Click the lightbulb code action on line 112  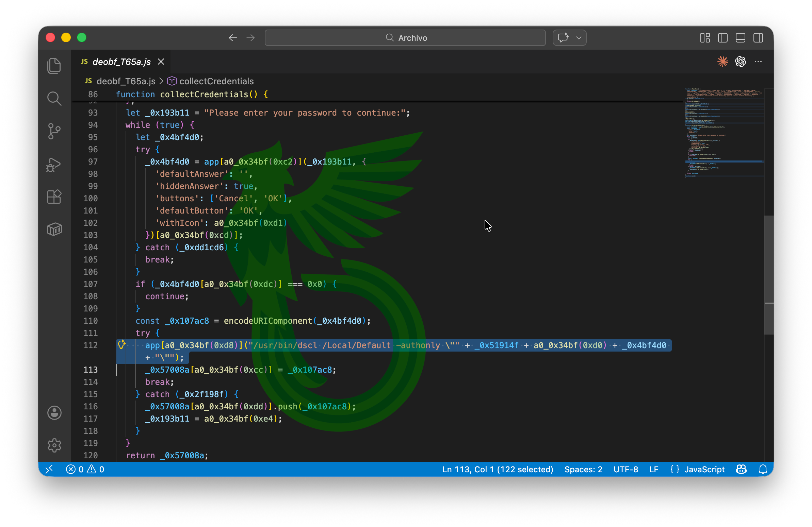pyautogui.click(x=121, y=344)
